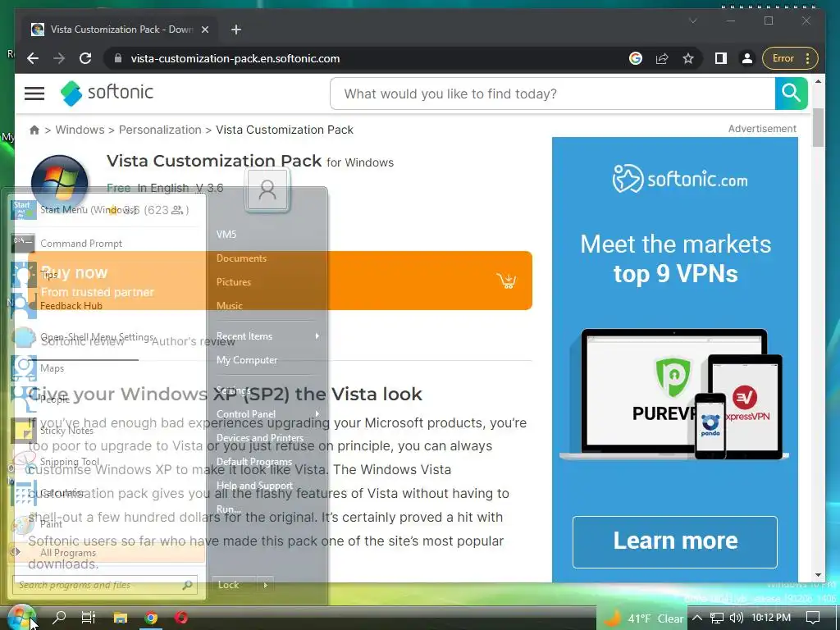Close the Vista Customization Pack tab

204,30
